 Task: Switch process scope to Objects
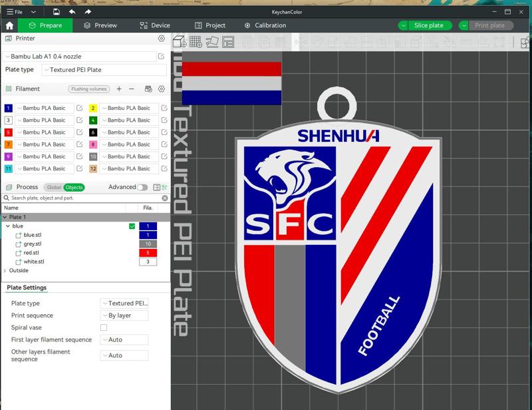point(74,187)
